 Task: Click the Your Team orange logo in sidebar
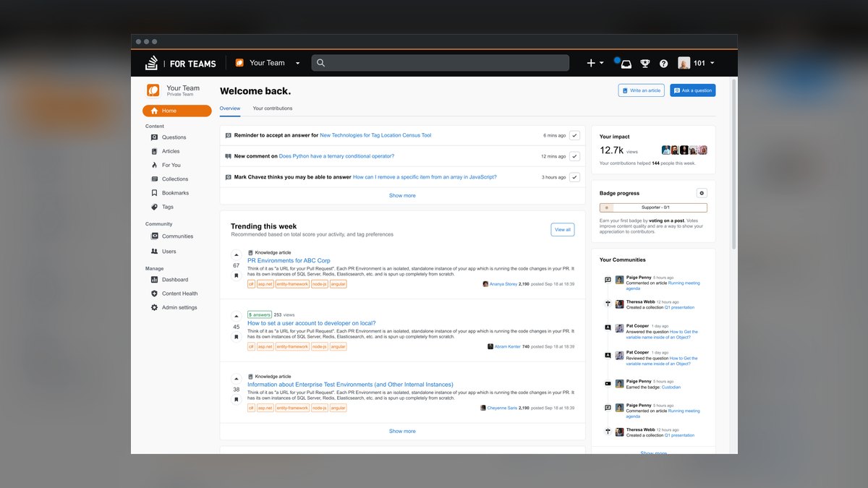point(153,90)
